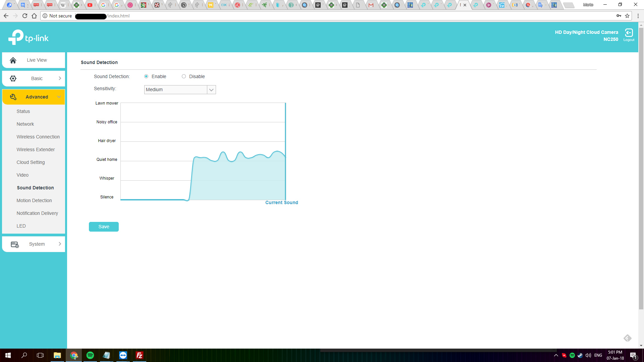Open Wireless Extender settings link

36,149
